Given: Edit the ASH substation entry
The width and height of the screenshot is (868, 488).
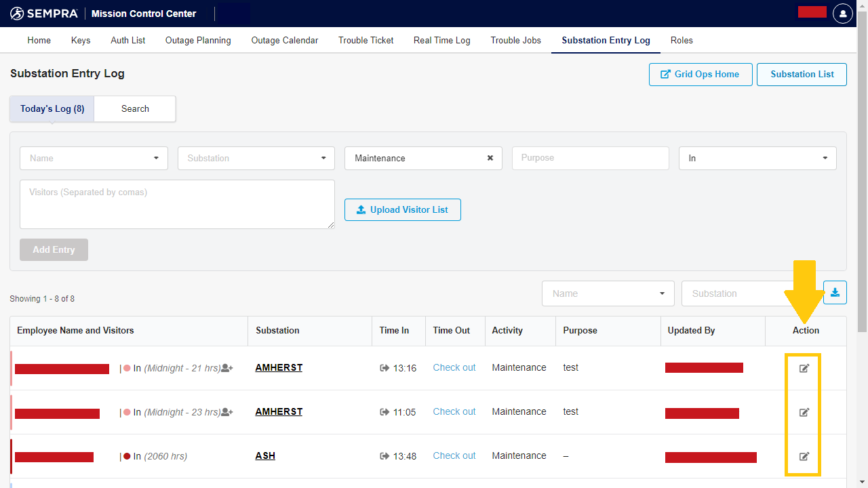Looking at the screenshot, I should click(x=804, y=456).
